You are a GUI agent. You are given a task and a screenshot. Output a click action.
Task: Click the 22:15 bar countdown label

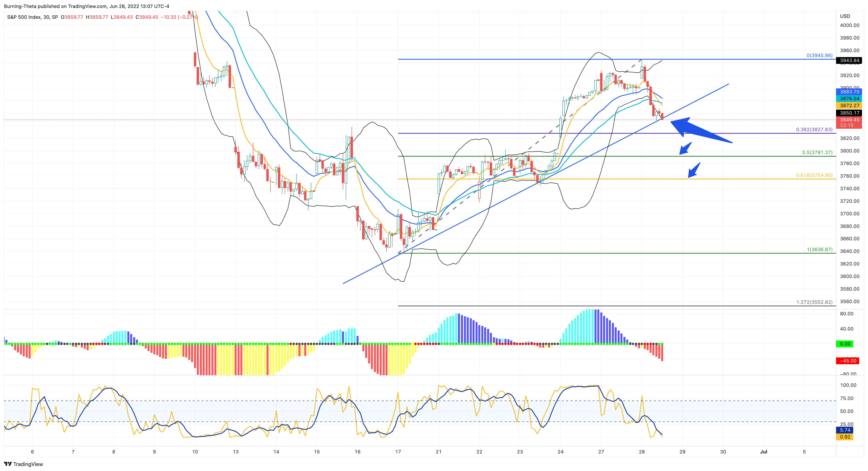847,125
